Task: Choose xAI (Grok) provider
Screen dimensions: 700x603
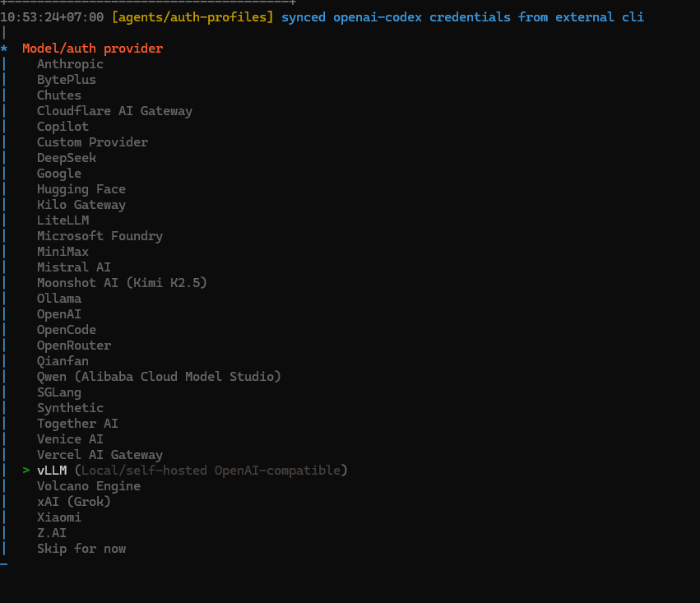Action: pos(74,502)
